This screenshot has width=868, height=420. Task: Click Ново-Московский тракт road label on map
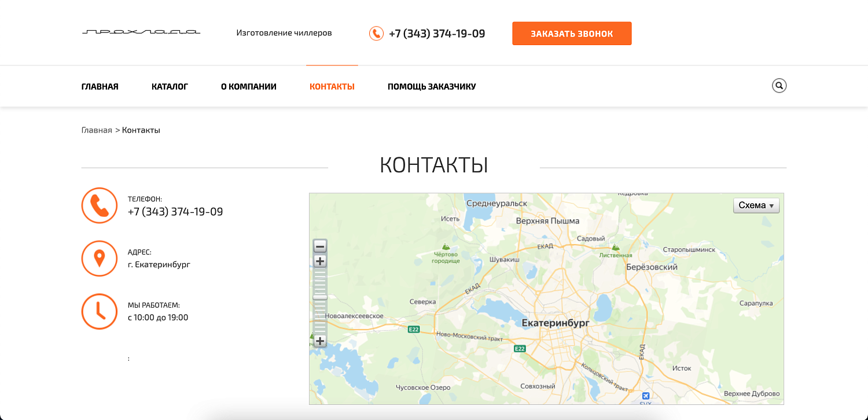pos(470,336)
